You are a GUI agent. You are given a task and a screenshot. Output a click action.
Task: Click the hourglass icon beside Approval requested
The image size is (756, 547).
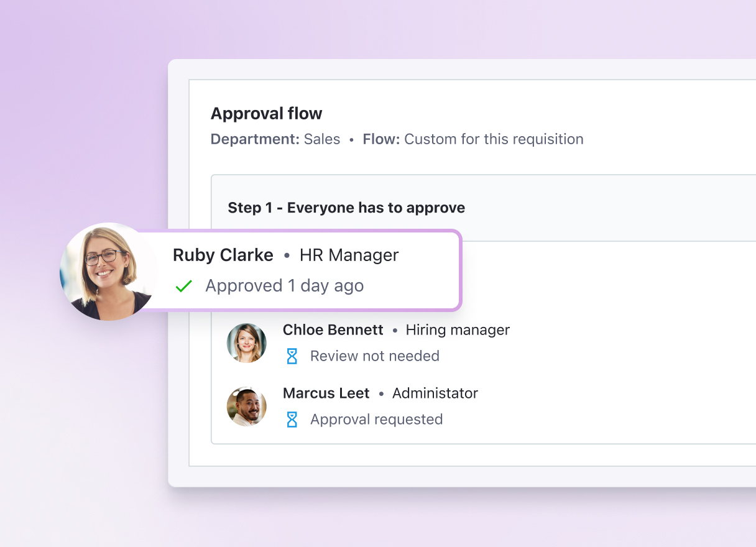tap(292, 420)
